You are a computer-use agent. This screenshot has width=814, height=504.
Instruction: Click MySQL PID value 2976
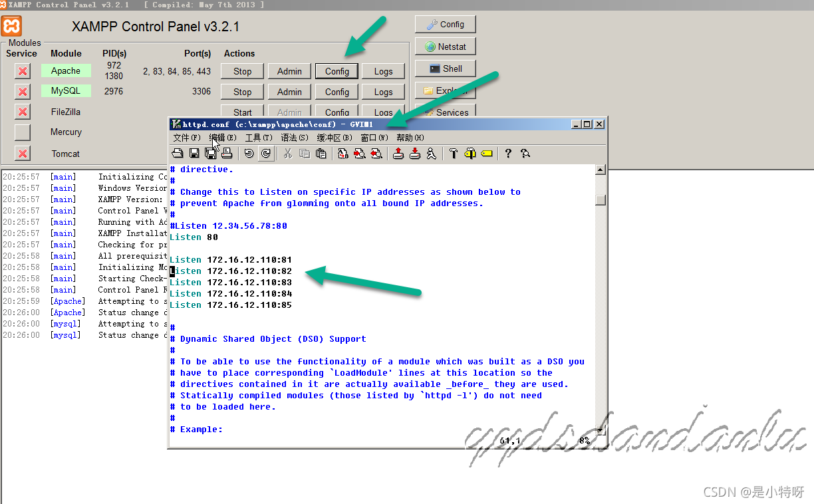click(114, 92)
